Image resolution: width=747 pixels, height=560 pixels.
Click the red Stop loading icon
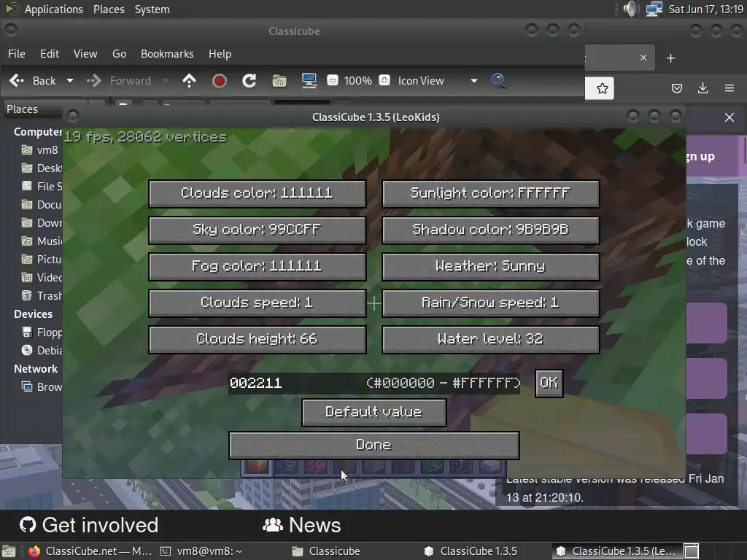coord(219,81)
